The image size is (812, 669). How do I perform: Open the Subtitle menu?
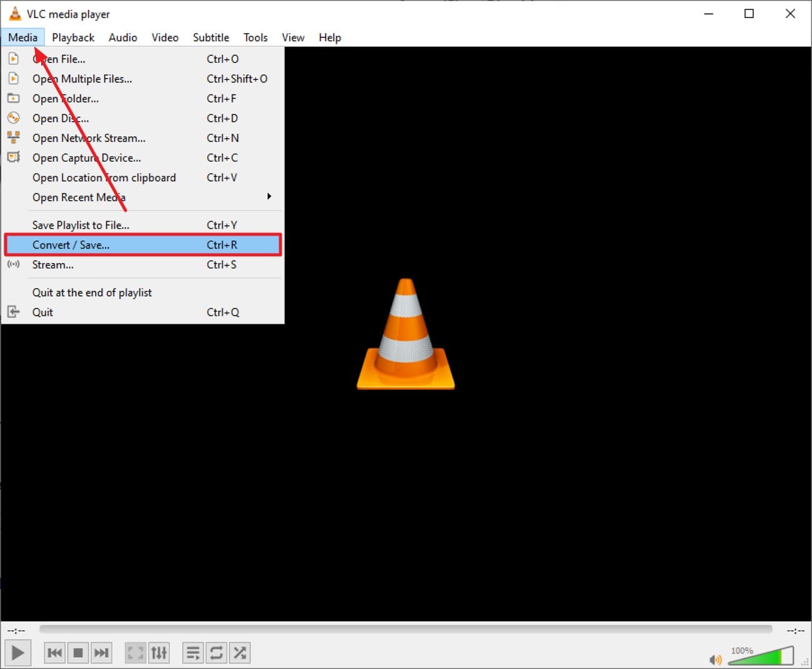pyautogui.click(x=210, y=37)
